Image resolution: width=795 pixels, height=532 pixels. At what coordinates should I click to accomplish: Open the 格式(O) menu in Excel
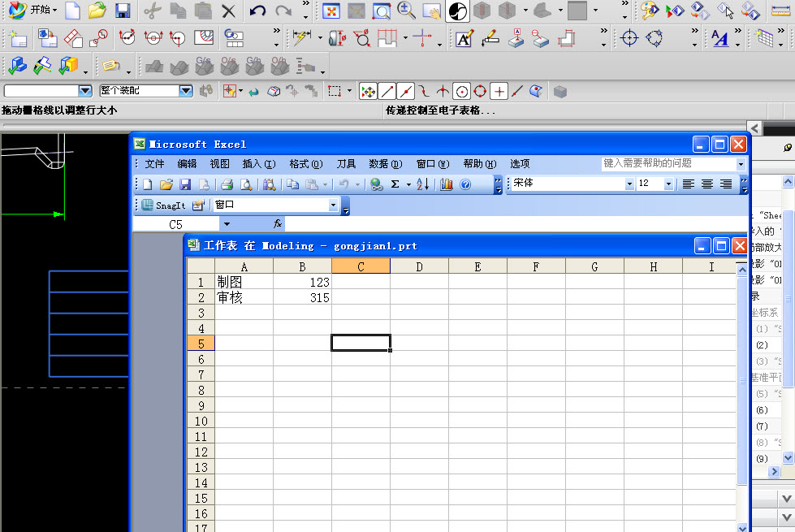click(305, 164)
